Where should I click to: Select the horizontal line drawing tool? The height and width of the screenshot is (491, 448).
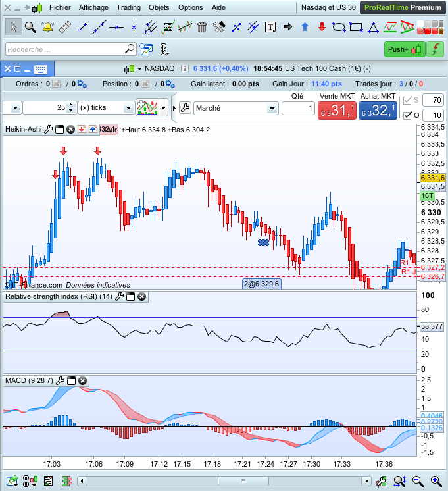pyautogui.click(x=116, y=28)
